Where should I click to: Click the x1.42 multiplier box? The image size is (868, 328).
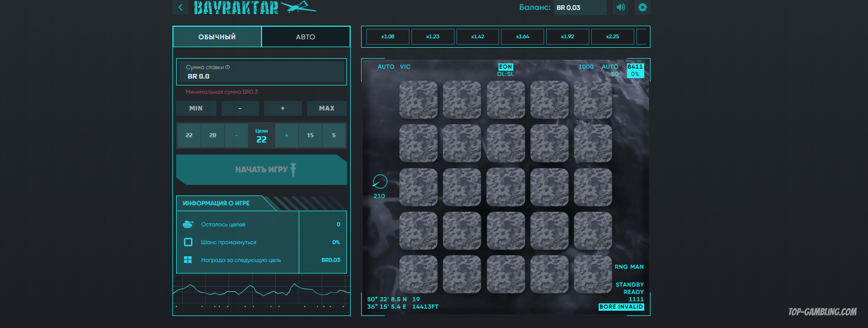coord(478,37)
